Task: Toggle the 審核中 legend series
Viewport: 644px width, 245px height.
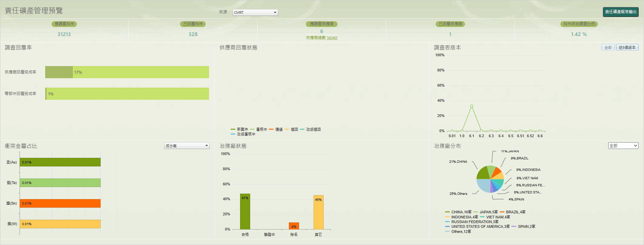Action: click(259, 129)
